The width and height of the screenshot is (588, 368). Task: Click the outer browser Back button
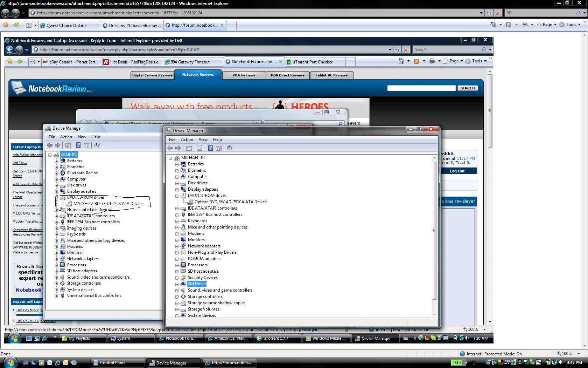pos(6,13)
